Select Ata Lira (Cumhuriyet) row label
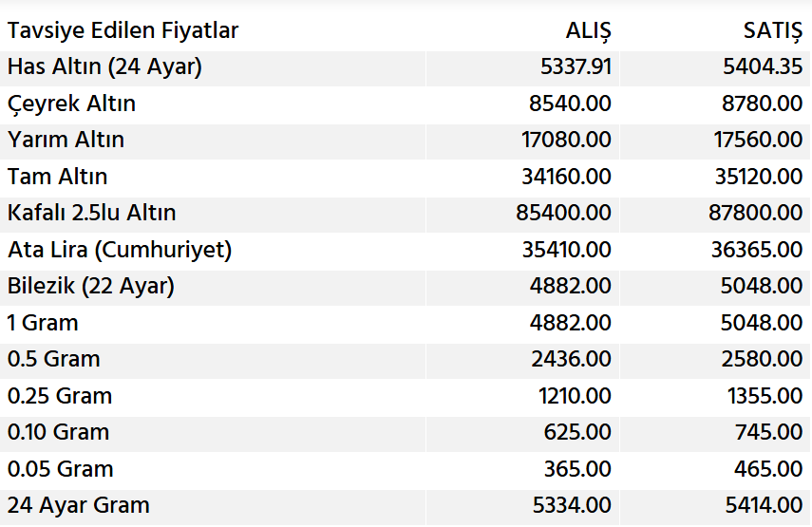The image size is (812, 527). (x=120, y=250)
